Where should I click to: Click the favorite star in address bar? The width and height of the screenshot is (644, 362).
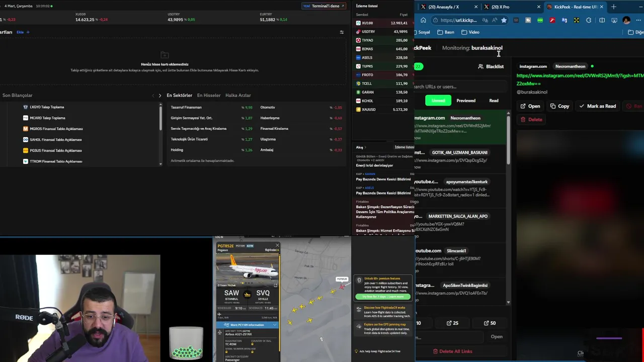pyautogui.click(x=504, y=20)
